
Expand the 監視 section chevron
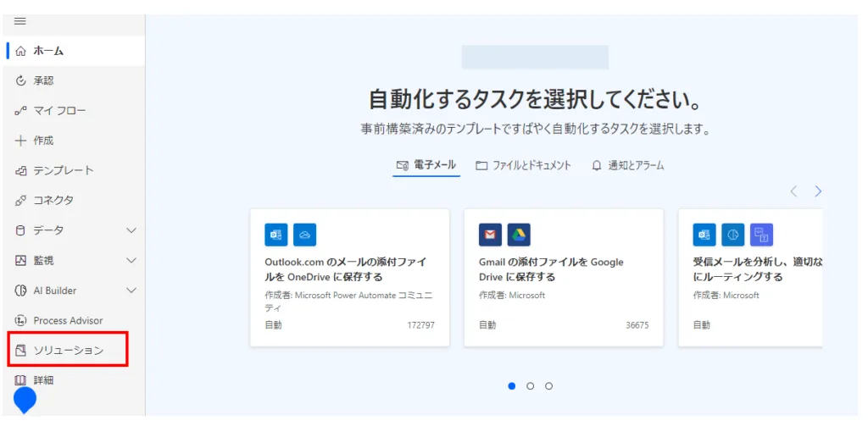point(131,261)
